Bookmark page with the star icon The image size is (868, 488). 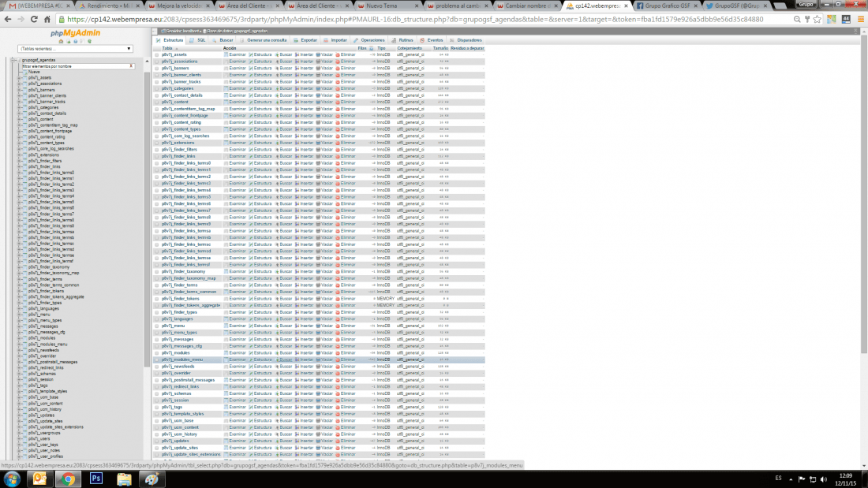click(x=817, y=20)
